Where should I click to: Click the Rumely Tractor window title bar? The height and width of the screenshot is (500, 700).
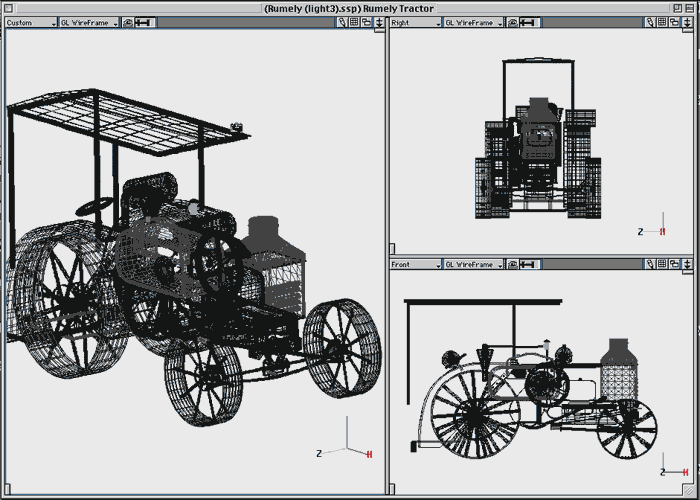pyautogui.click(x=349, y=8)
